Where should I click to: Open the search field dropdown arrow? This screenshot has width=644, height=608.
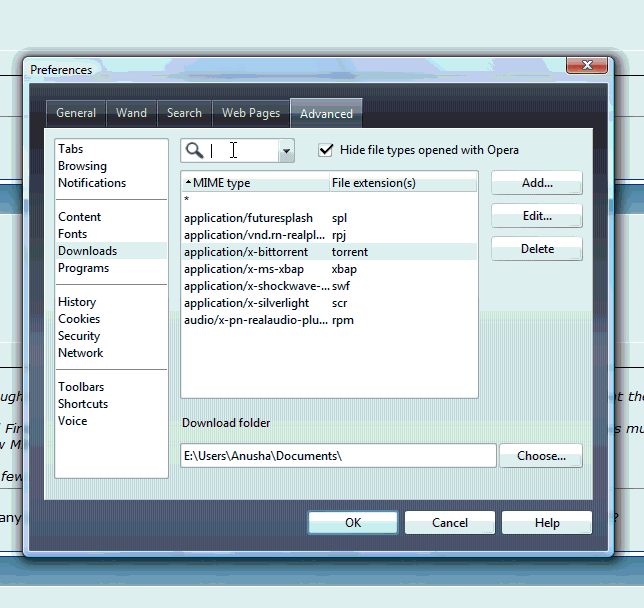(x=286, y=151)
